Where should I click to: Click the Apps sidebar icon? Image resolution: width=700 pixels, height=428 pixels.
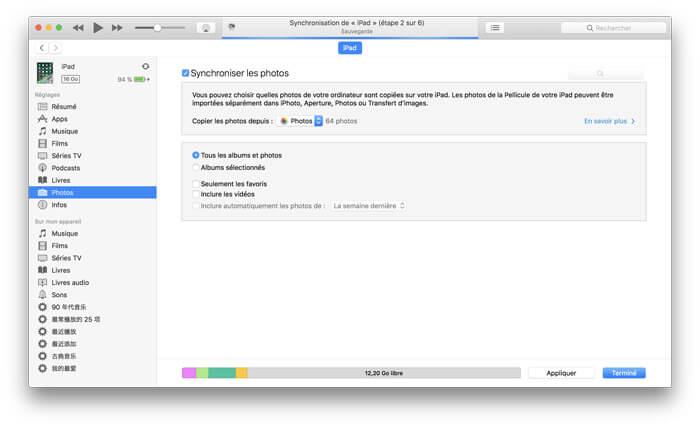pos(42,119)
